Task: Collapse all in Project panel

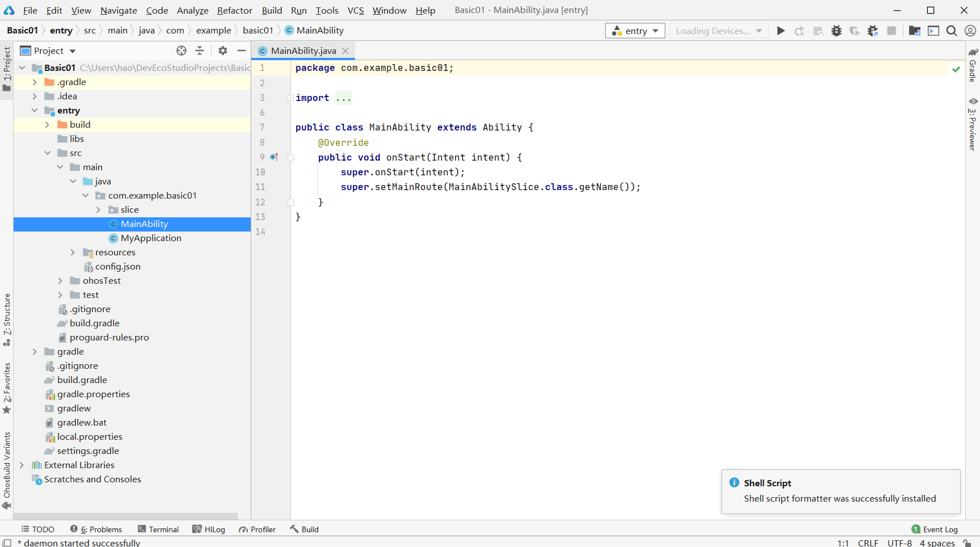Action: pyautogui.click(x=200, y=51)
